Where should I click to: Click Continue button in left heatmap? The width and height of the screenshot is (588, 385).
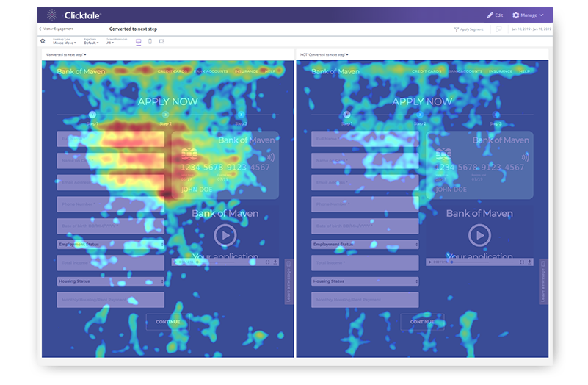168,322
